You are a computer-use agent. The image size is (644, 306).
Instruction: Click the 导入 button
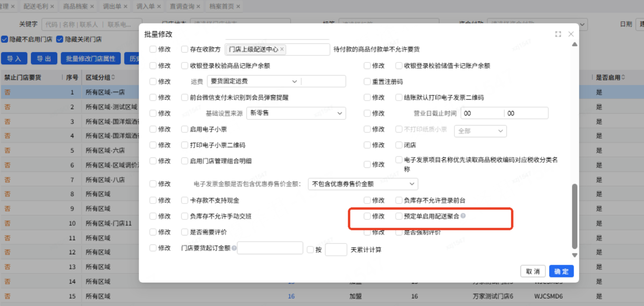tap(14, 59)
